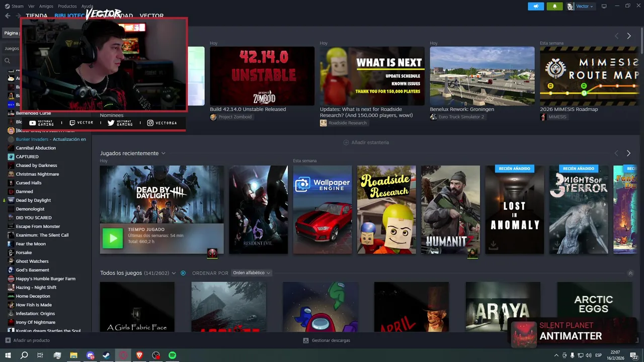Advance recently played shelf with right arrow

(628, 153)
